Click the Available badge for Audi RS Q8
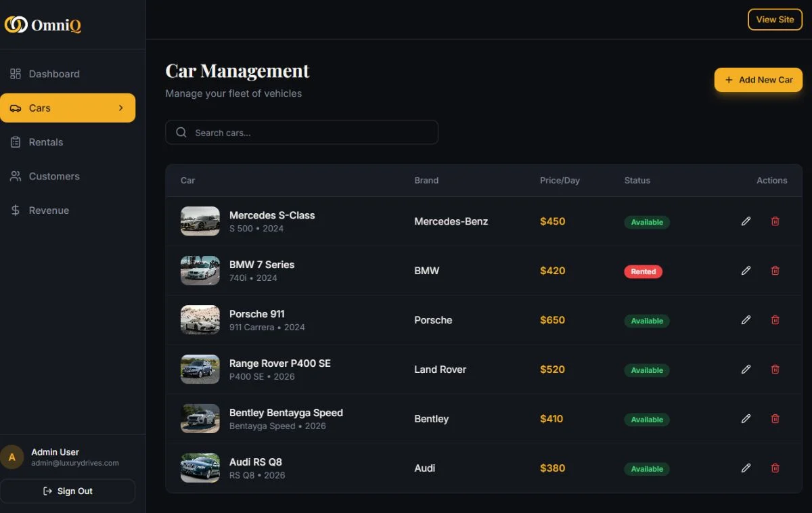The width and height of the screenshot is (812, 513). coord(647,469)
